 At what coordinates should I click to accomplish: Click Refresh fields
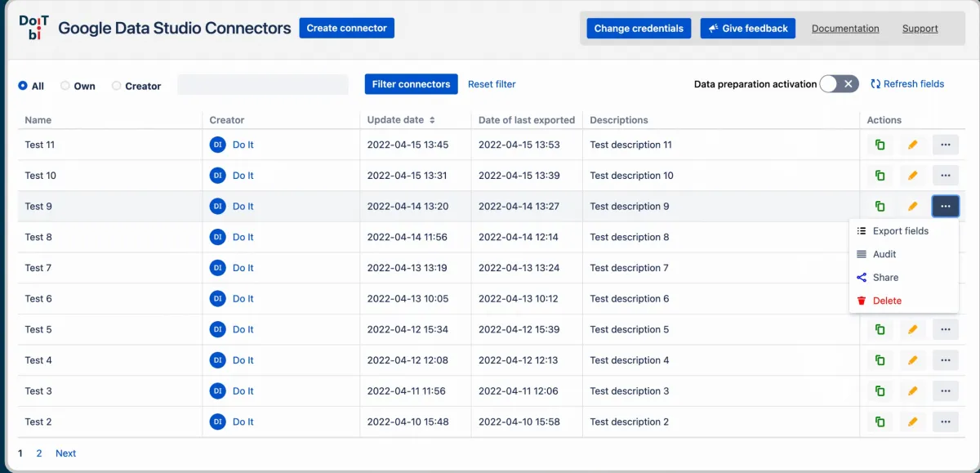[x=907, y=83]
